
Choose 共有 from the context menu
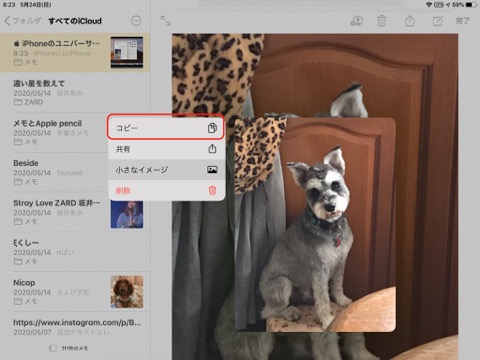(x=166, y=149)
